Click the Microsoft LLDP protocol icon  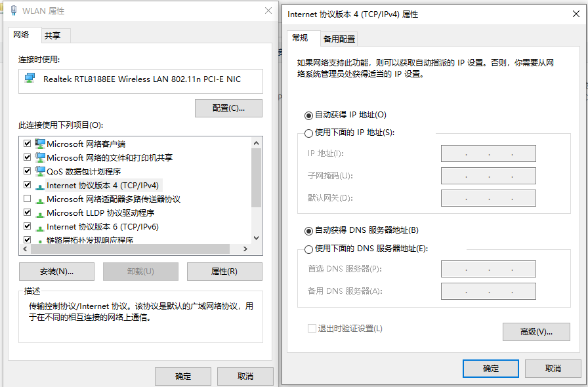click(x=40, y=214)
